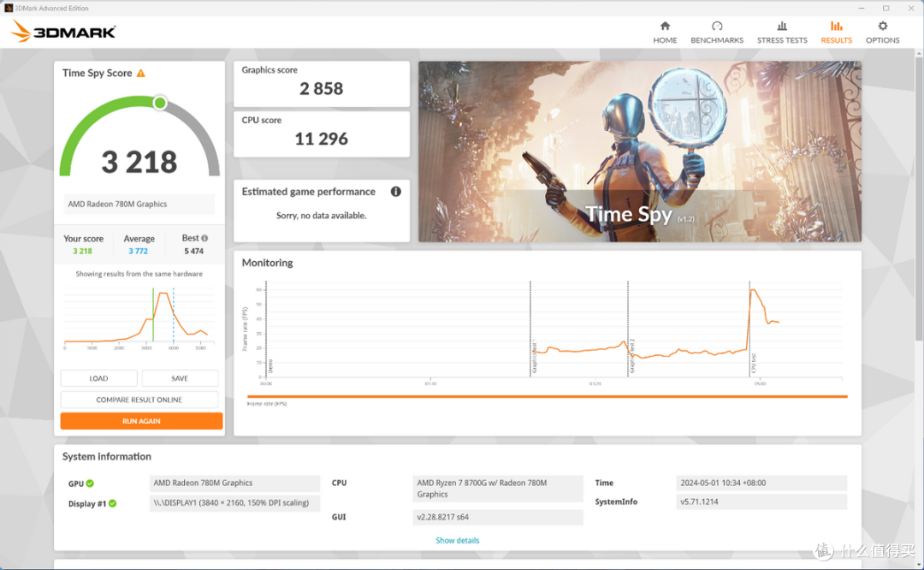
Task: Click the GPU field AMD Radeon 780M Graphics
Action: [234, 484]
